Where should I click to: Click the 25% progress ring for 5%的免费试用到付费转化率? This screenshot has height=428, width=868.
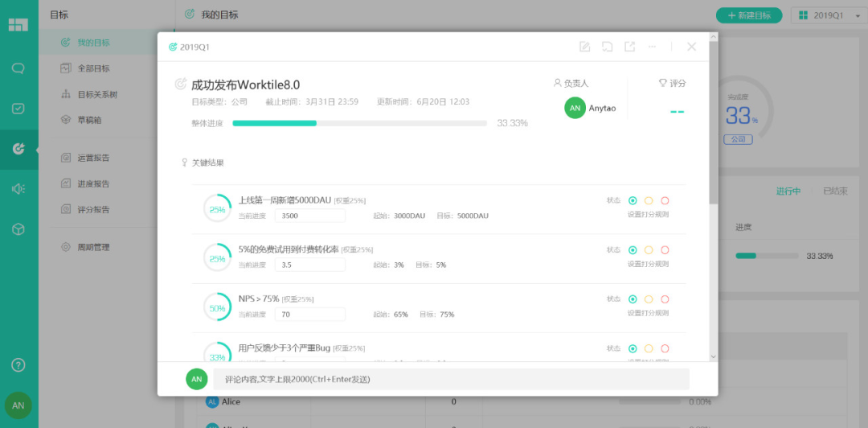[217, 257]
